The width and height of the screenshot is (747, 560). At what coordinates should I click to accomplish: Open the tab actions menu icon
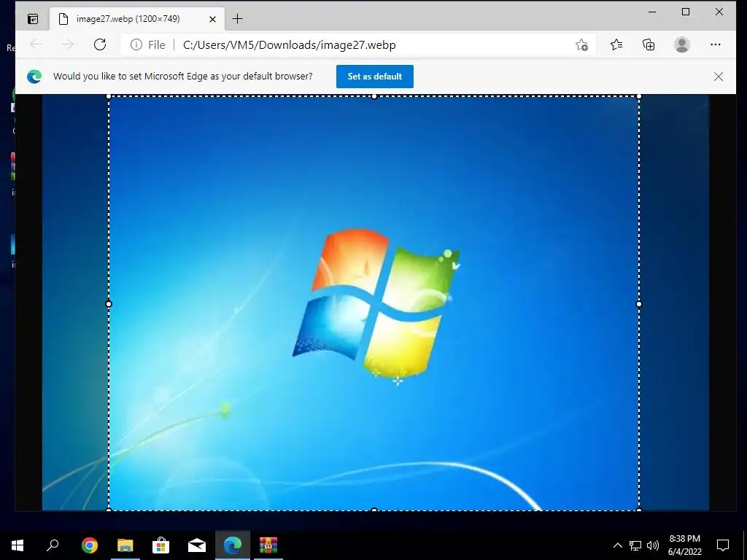tap(33, 19)
